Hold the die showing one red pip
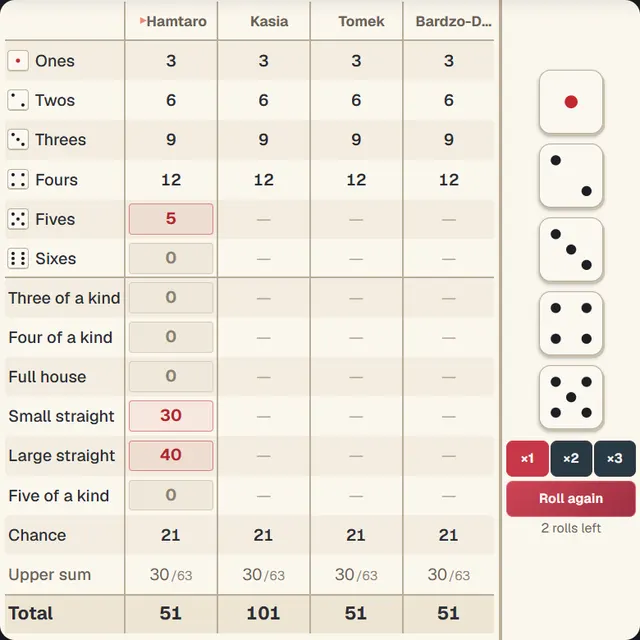 coord(571,102)
